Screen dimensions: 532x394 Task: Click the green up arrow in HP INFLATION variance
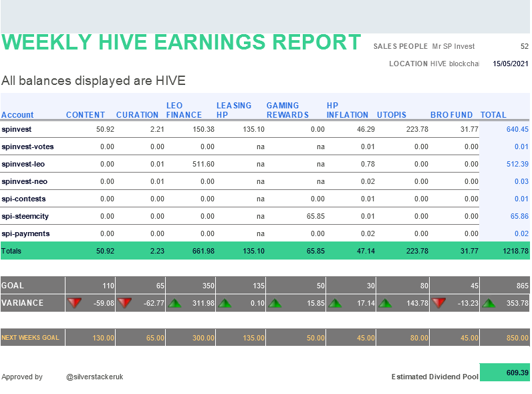(336, 303)
